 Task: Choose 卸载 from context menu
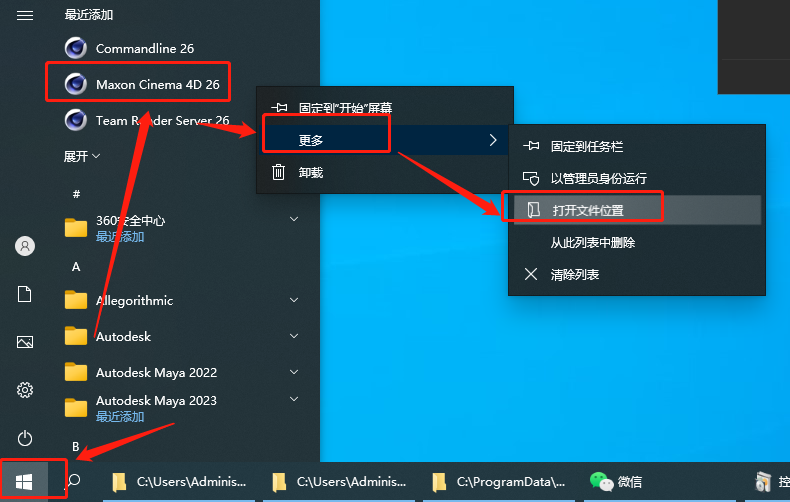point(384,173)
